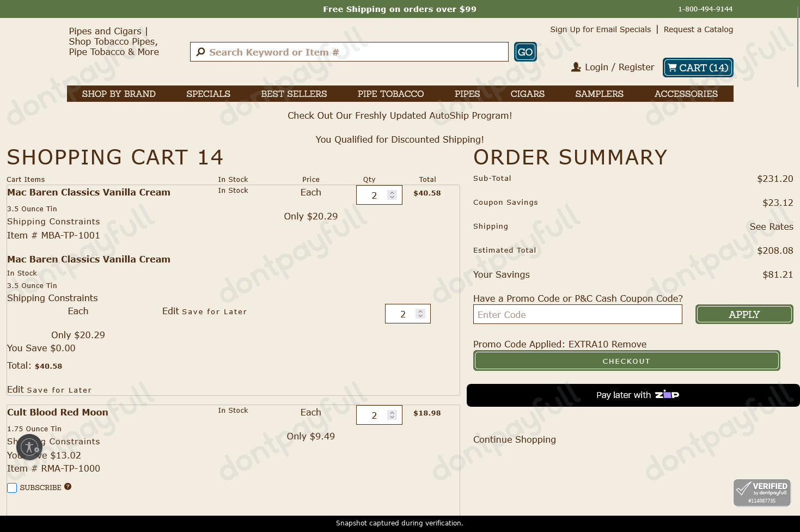Click the SUBSCRIBE help question-mark icon

click(68, 486)
